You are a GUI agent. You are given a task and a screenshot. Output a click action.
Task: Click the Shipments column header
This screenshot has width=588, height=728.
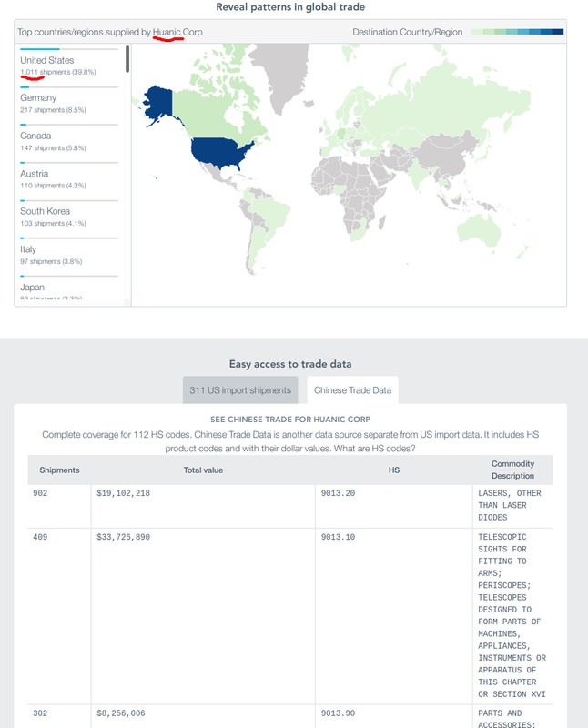[59, 470]
